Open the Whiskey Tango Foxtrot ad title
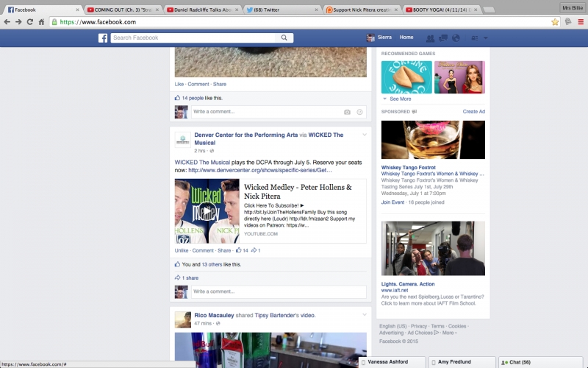The width and height of the screenshot is (588, 368). click(x=409, y=168)
